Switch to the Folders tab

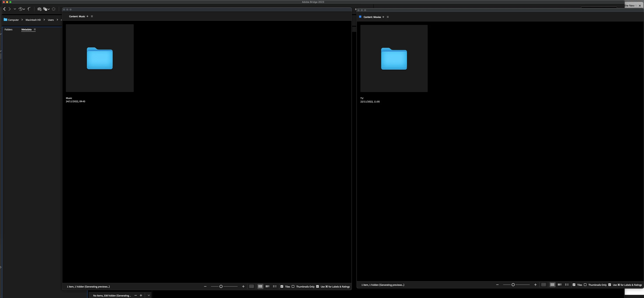(x=8, y=29)
